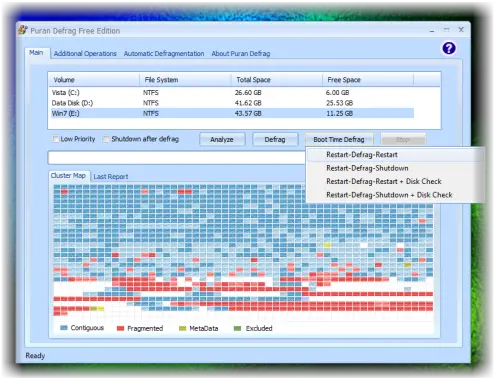Screen dimensions: 495x380
Task: Click the Defrag button
Action: pyautogui.click(x=275, y=139)
